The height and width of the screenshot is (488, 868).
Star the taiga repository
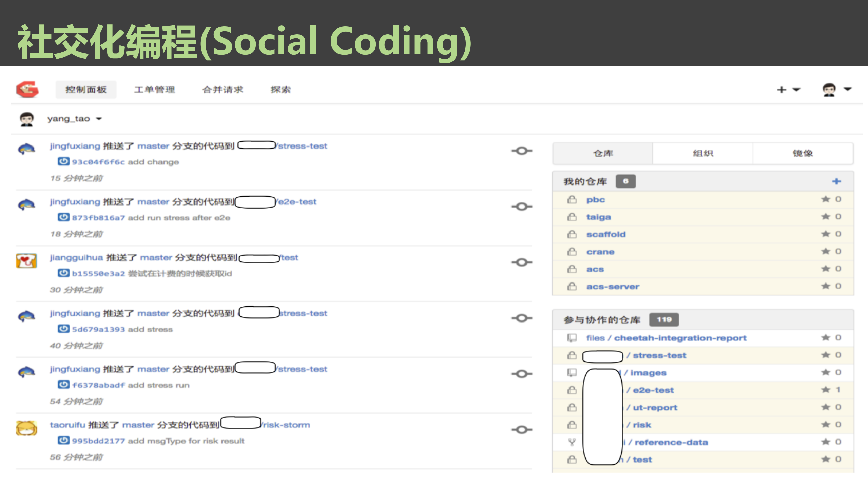(826, 216)
